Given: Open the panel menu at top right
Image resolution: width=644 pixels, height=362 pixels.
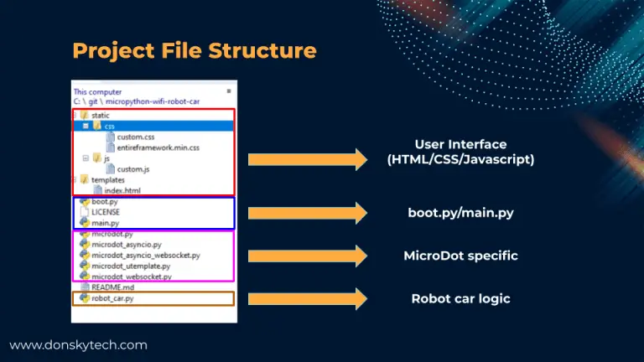Looking at the screenshot, I should [x=228, y=90].
